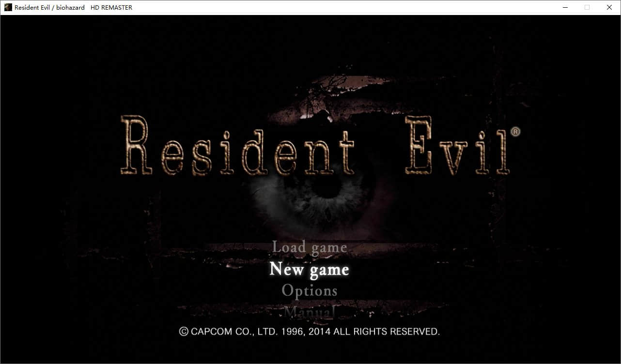621x364 pixels.
Task: Click the game's title bar app icon
Action: [8, 7]
